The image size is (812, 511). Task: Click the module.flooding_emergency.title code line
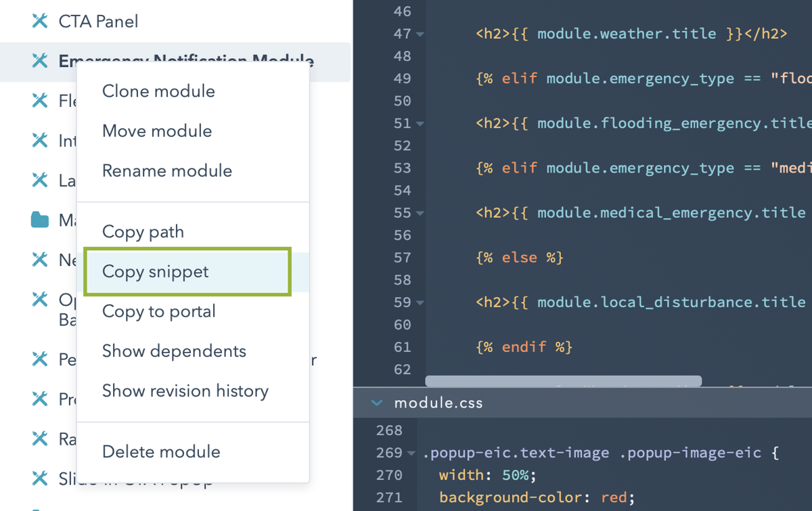(x=644, y=123)
